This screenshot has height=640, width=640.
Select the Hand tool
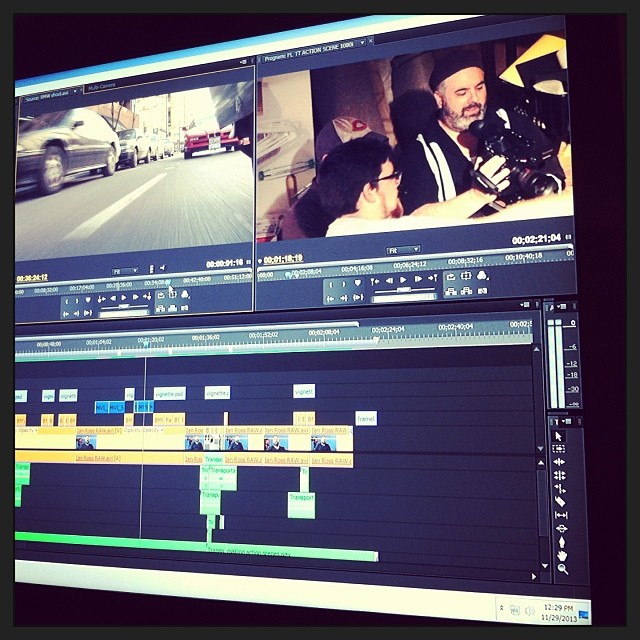coord(562,555)
